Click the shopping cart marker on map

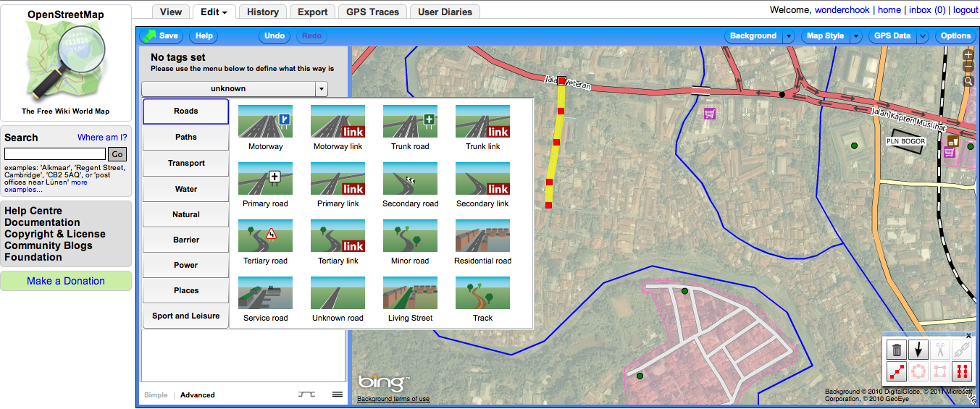click(709, 114)
